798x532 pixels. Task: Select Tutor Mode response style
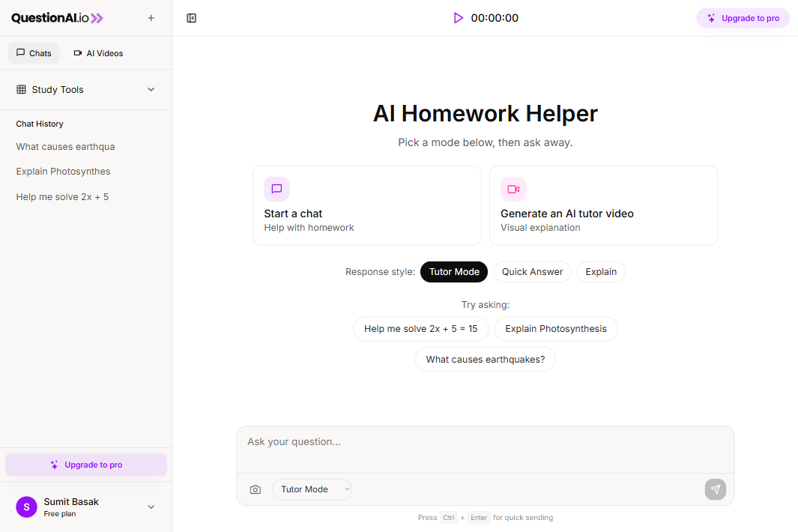[454, 272]
